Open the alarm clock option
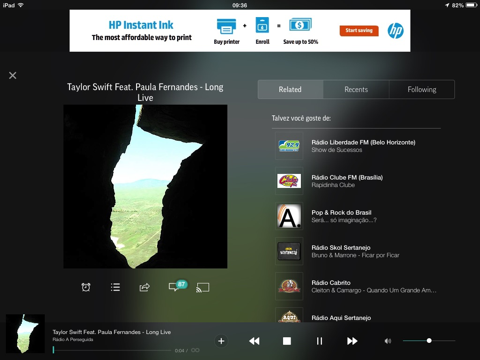The height and width of the screenshot is (360, 480). pyautogui.click(x=86, y=287)
